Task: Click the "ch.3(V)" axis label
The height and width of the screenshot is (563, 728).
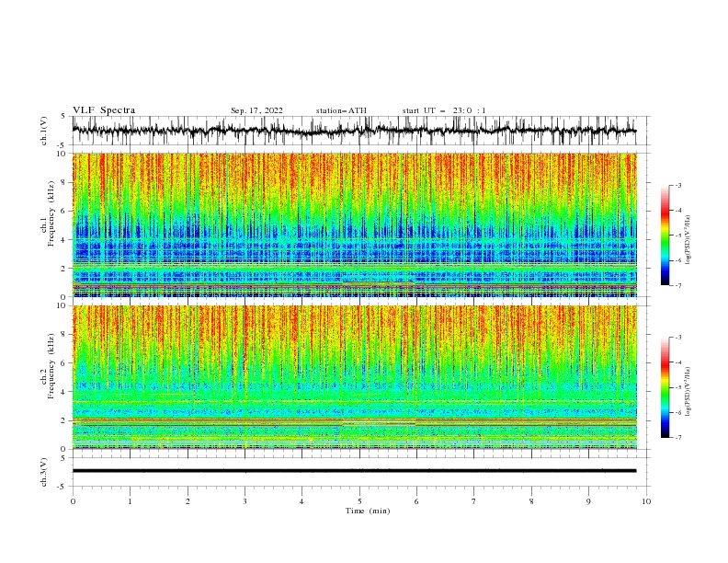Action: point(44,472)
